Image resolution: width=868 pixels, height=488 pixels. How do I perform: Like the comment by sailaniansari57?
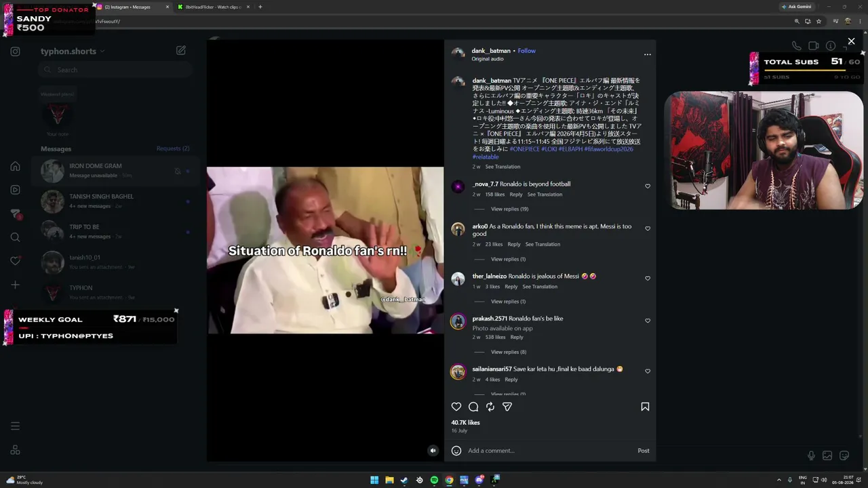point(648,371)
